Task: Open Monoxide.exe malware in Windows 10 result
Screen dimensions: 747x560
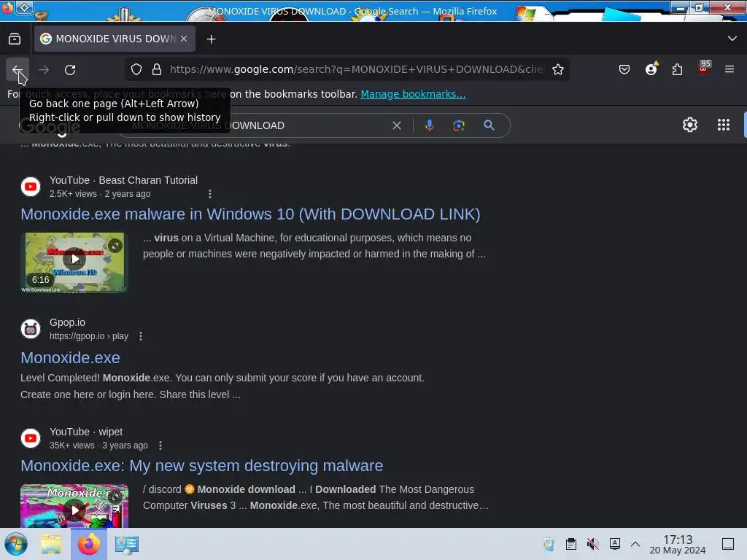Action: pos(250,214)
